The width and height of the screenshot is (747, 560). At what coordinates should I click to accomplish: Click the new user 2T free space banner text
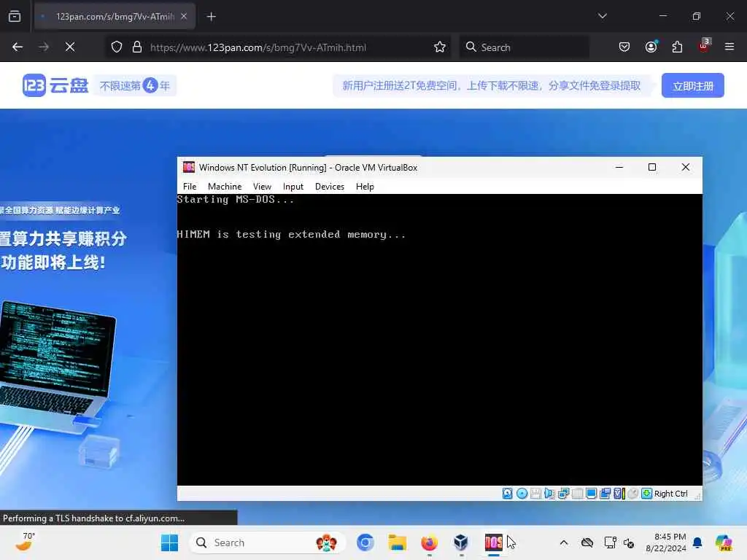point(491,86)
